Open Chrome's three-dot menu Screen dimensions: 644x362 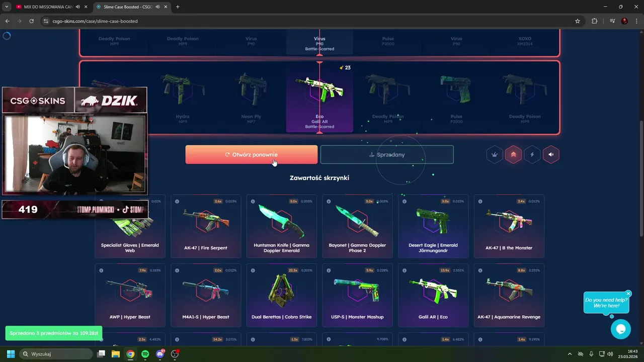636,21
